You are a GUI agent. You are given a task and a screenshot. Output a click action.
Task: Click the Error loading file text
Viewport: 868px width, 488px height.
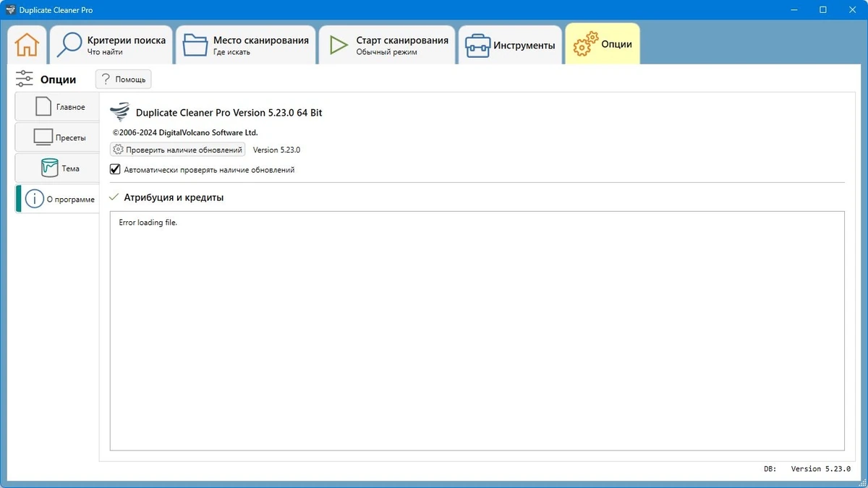(148, 223)
